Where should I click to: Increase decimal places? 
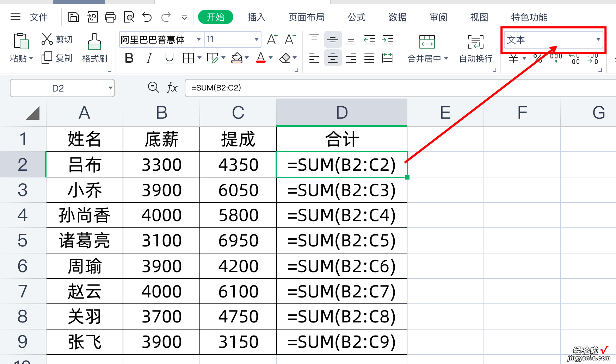pos(574,58)
